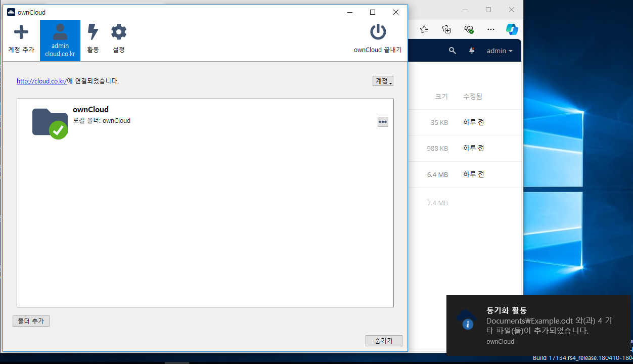Image resolution: width=633 pixels, height=364 pixels.
Task: Click the browser essentials heart icon
Action: pos(469,29)
